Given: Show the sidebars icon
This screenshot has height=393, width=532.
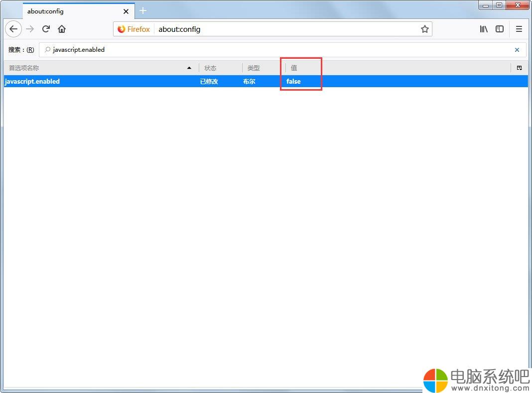Looking at the screenshot, I should coord(500,29).
